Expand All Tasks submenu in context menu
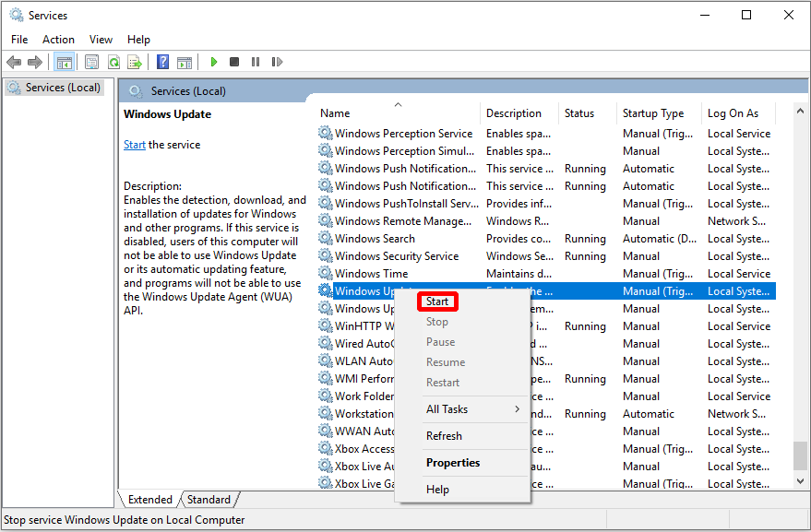Viewport: 811px width, 532px height. [x=462, y=409]
